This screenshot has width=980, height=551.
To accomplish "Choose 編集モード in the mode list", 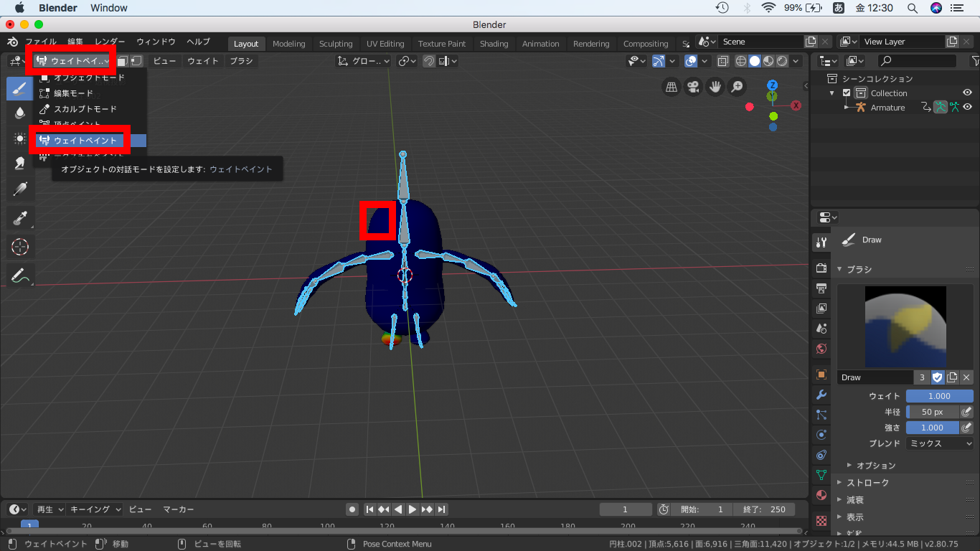I will pos(90,93).
